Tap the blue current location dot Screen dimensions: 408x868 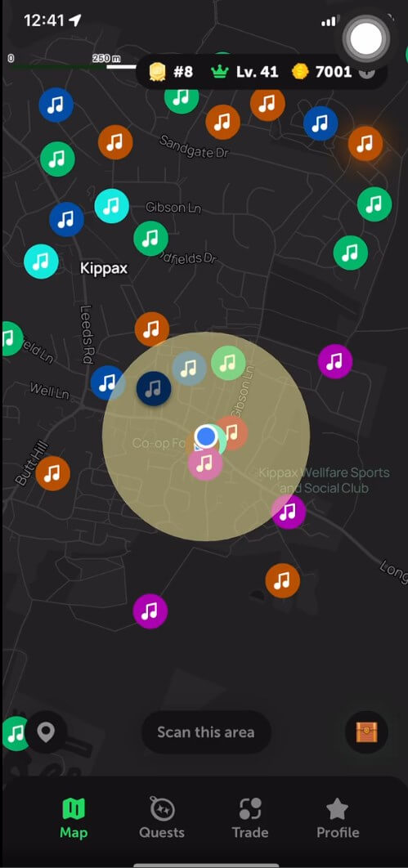[x=207, y=436]
